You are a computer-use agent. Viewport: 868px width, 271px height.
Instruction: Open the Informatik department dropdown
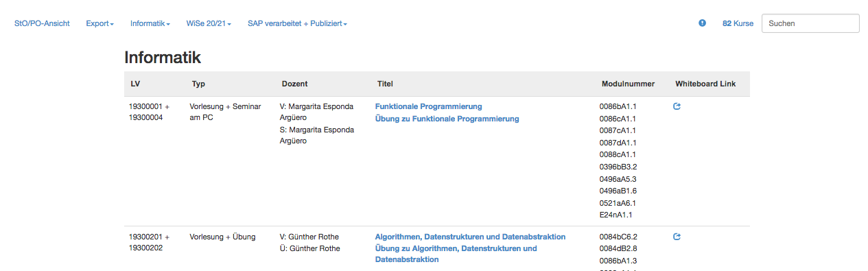coord(150,23)
